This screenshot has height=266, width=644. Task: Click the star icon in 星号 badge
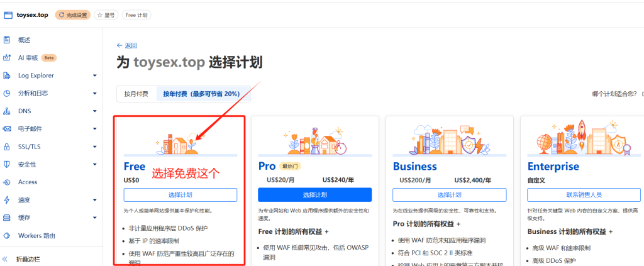tap(100, 15)
